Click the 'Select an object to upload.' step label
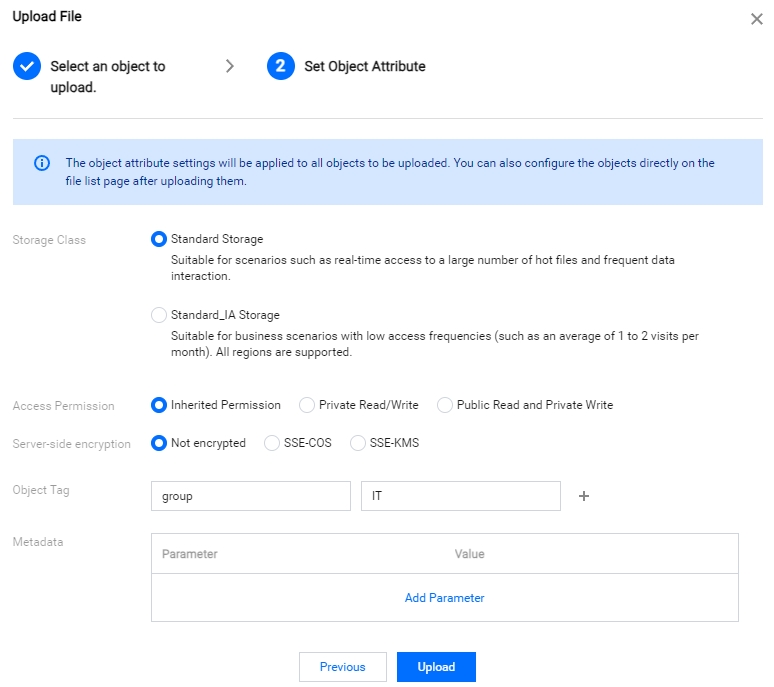The height and width of the screenshot is (687, 774). [108, 76]
